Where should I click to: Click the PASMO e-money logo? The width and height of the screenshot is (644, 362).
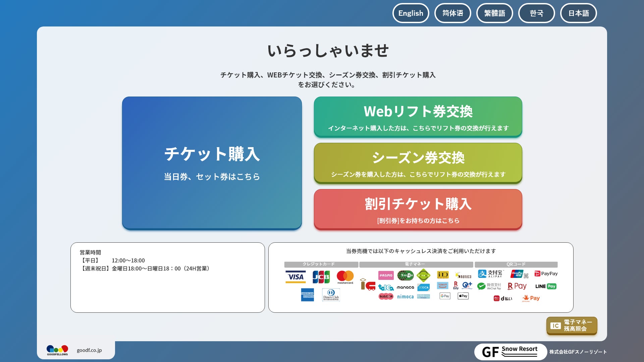pos(386,275)
